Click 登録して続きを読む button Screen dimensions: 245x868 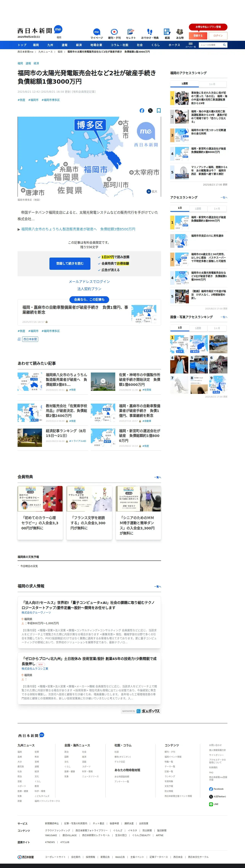coord(70,263)
